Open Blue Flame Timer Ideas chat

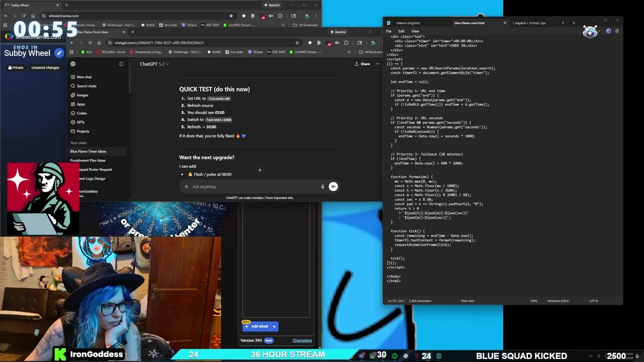pyautogui.click(x=88, y=151)
